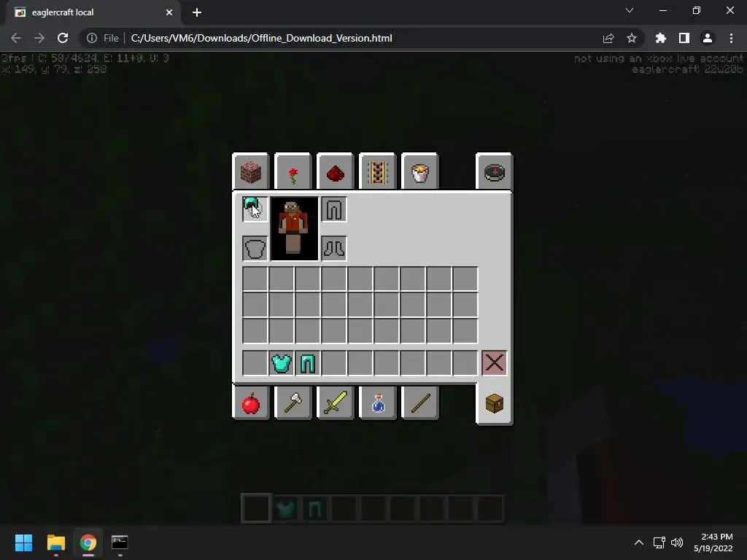Open the Tools tab with iron axe
Image resolution: width=747 pixels, height=560 pixels.
coord(293,402)
